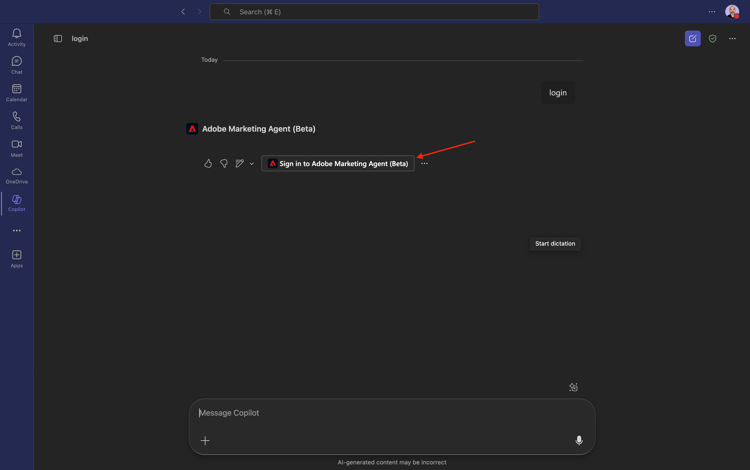Show more apps via sidebar ellipsis
This screenshot has width=750, height=470.
(17, 230)
